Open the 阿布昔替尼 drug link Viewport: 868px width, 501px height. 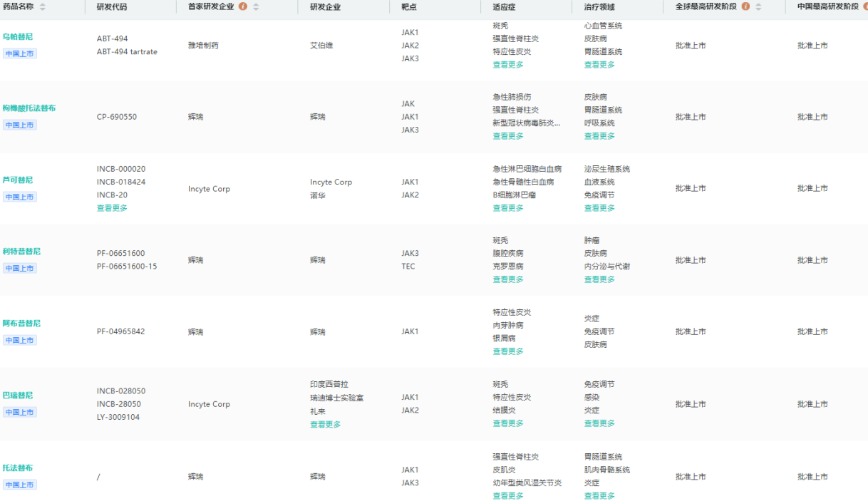tap(21, 324)
